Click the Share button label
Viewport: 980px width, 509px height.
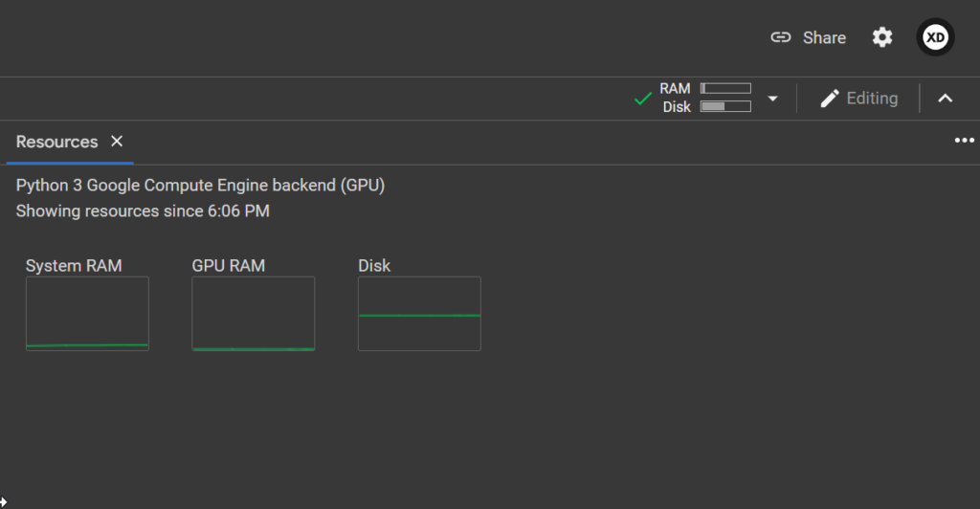click(x=824, y=37)
